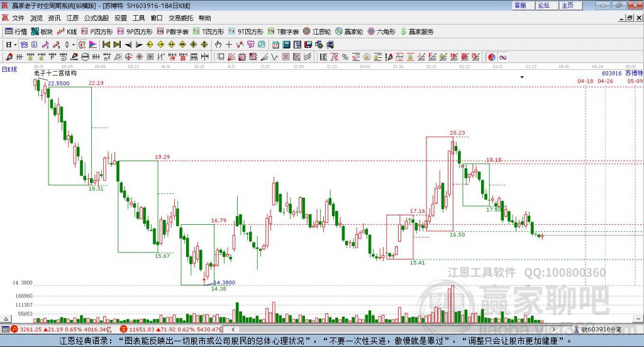Click the 论坛 forum button
Image resolution: width=644 pixels, height=347 pixels.
click(x=547, y=5)
